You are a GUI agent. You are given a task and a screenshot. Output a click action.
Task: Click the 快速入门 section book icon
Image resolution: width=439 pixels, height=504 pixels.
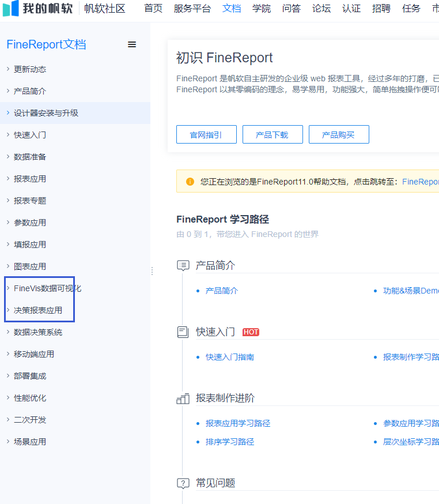pyautogui.click(x=183, y=332)
